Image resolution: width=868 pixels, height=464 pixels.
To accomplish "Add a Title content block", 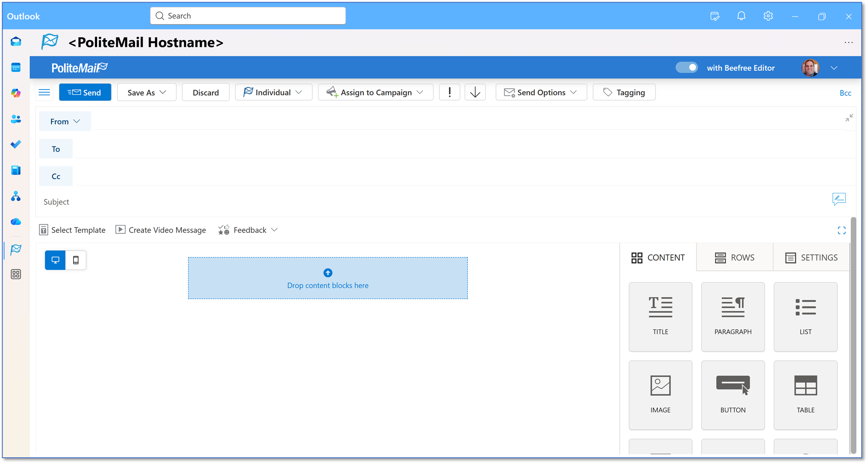I will point(660,317).
